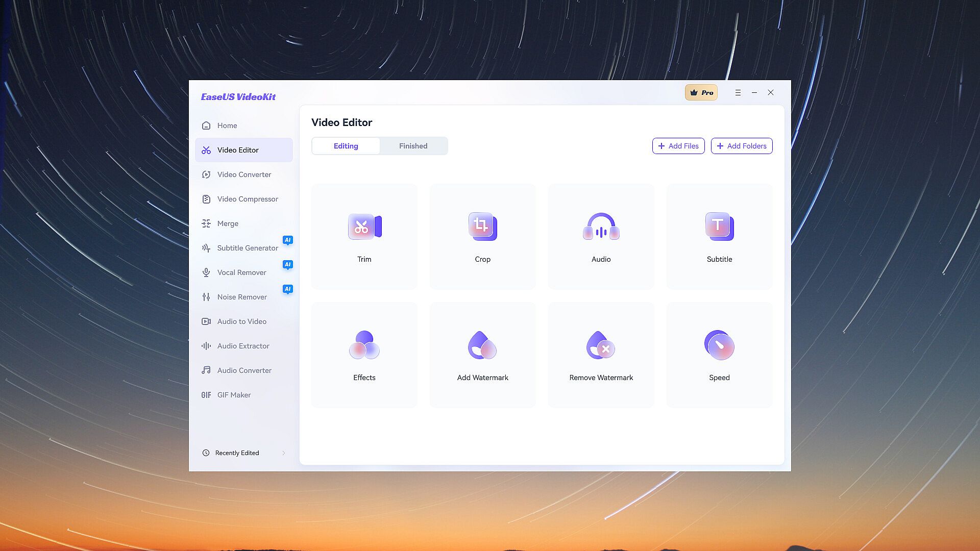Click the Subtitle T icon
980x551 pixels.
click(x=719, y=227)
